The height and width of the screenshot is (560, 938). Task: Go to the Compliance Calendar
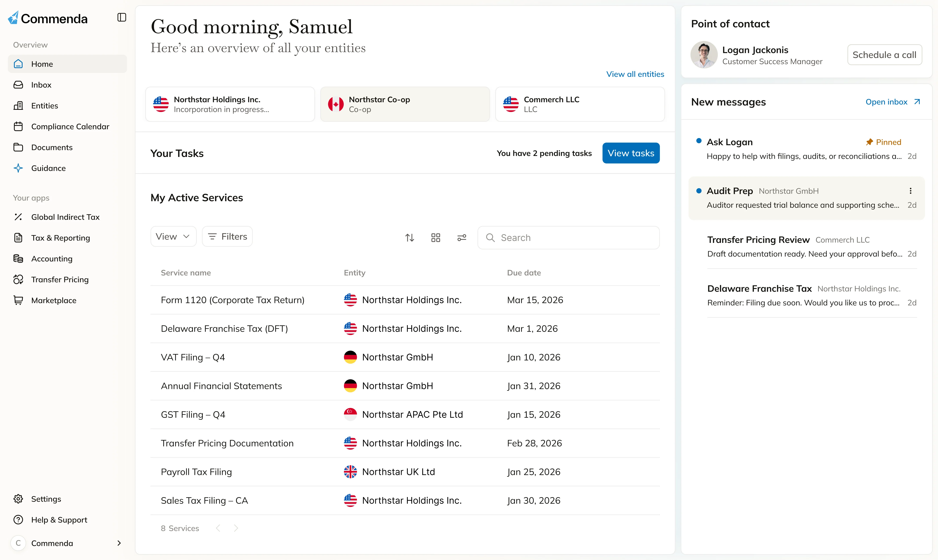[70, 126]
